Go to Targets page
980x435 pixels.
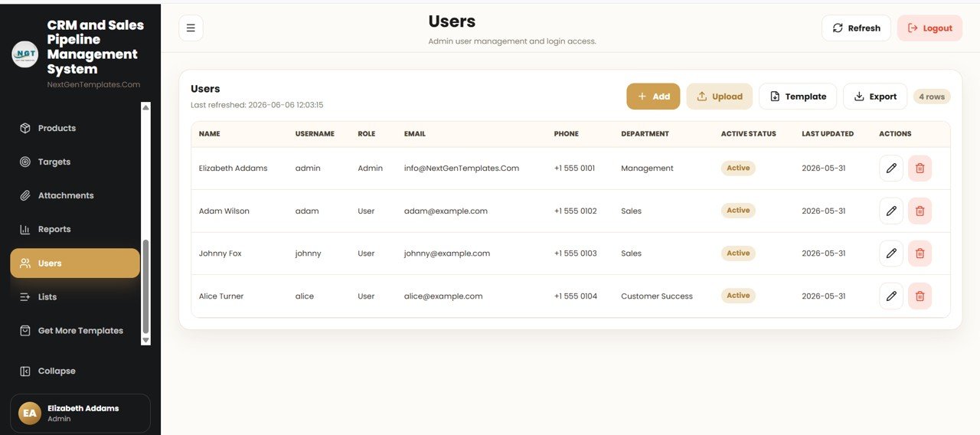pos(75,162)
